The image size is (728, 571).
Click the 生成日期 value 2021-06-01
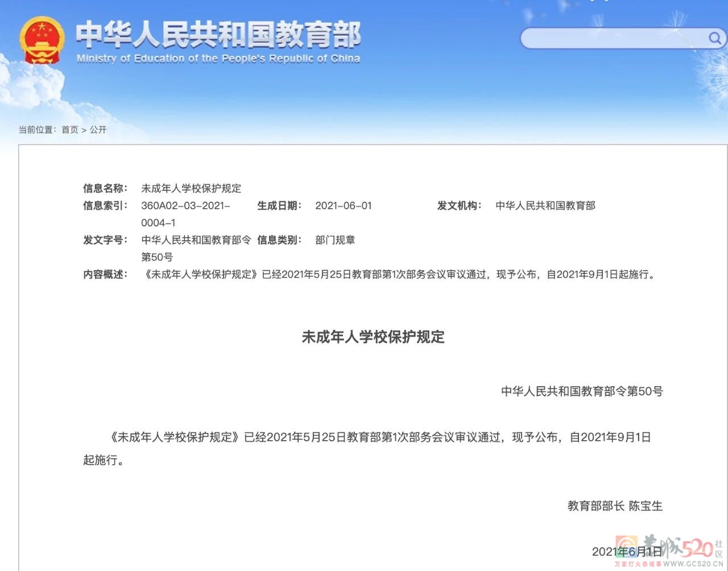(343, 205)
